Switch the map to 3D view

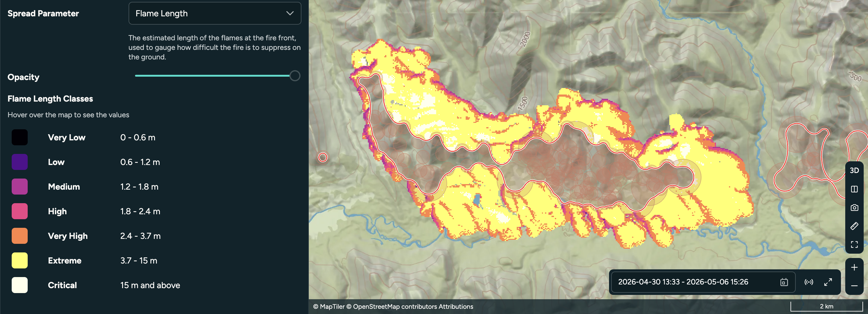(854, 170)
